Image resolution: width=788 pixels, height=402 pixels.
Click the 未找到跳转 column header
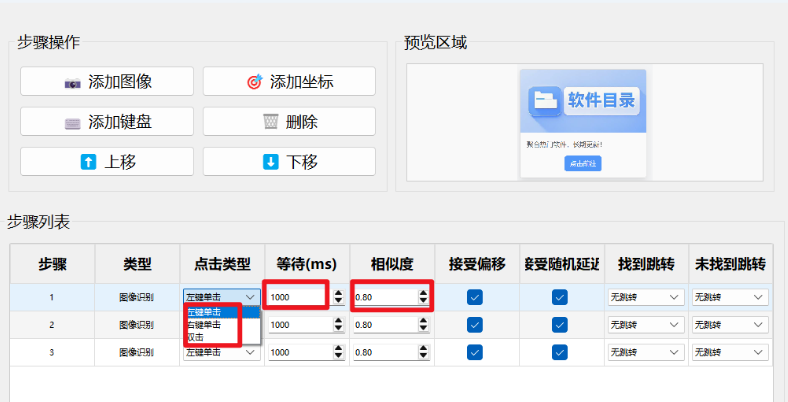731,264
